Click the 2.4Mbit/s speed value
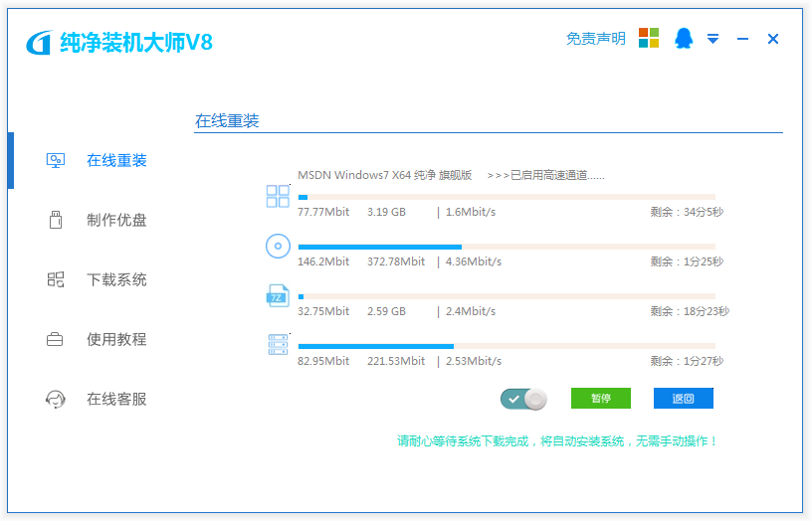The height and width of the screenshot is (521, 812). [471, 311]
